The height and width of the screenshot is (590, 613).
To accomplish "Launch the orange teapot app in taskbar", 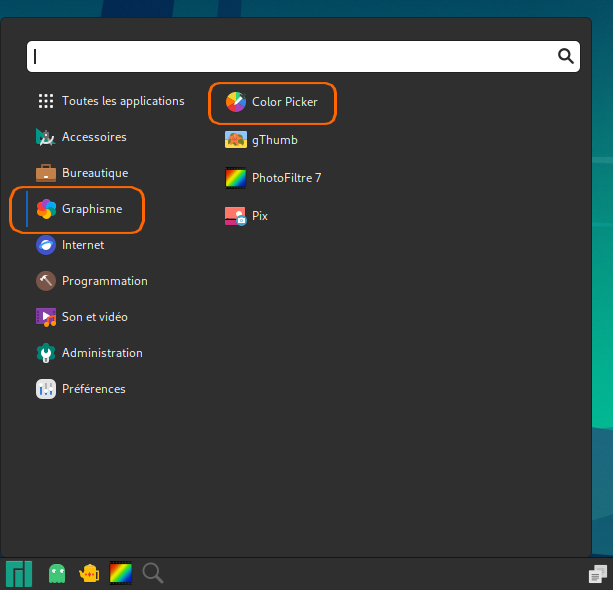I will click(x=89, y=574).
